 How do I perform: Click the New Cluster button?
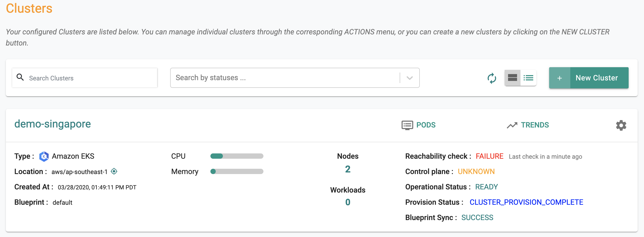tap(589, 78)
